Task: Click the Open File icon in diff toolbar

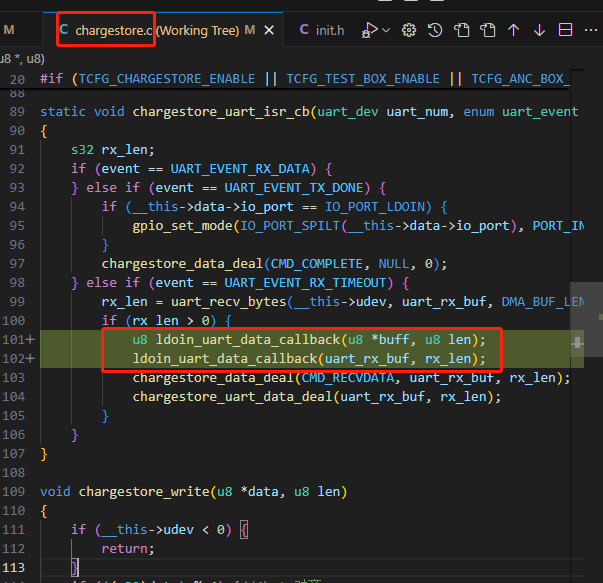Action: click(461, 30)
